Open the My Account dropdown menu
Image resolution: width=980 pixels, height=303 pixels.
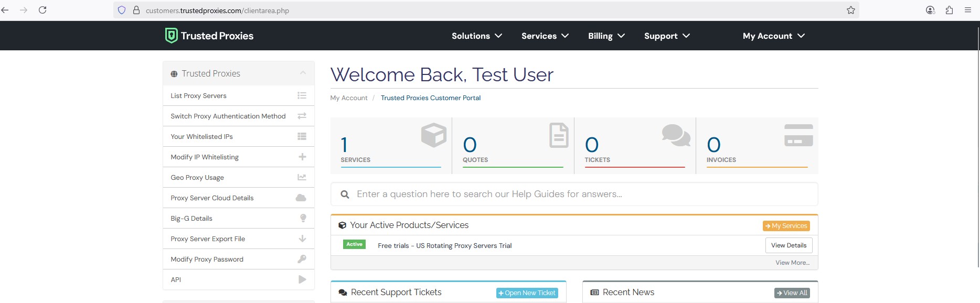pyautogui.click(x=774, y=36)
